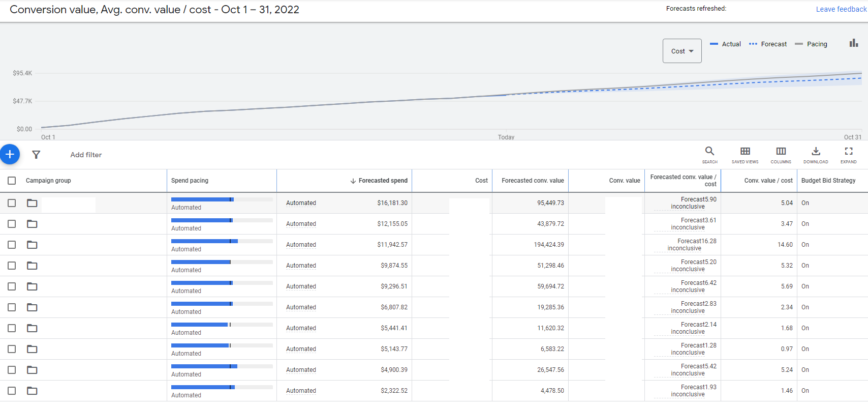This screenshot has width=868, height=406.
Task: Open folder icon in $2,322.52 row
Action: point(32,391)
